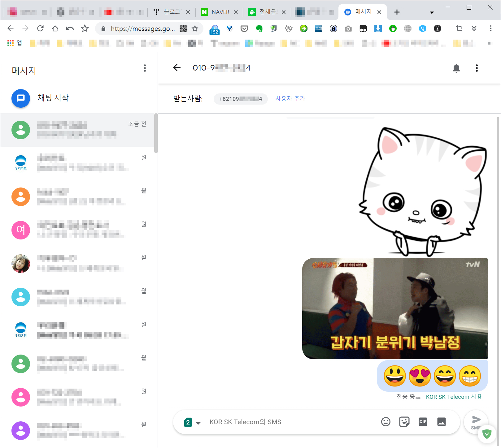
Task: Send the message with the SMS button
Action: click(476, 422)
